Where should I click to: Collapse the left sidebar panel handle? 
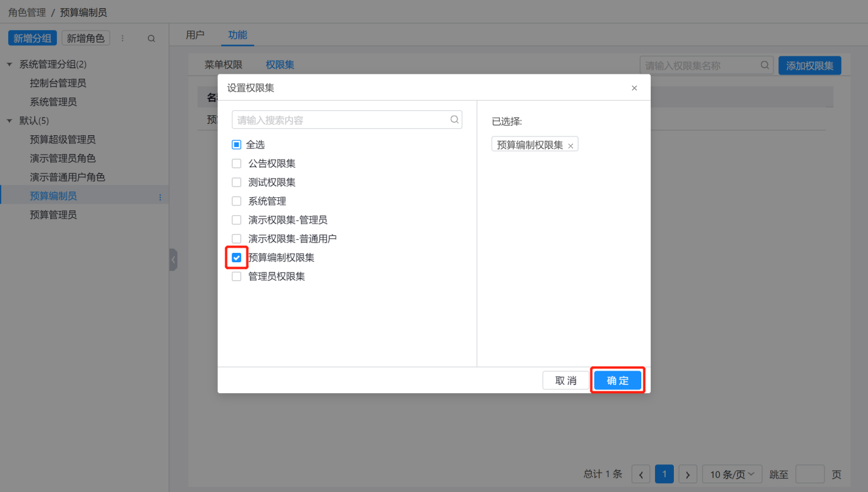pyautogui.click(x=173, y=260)
